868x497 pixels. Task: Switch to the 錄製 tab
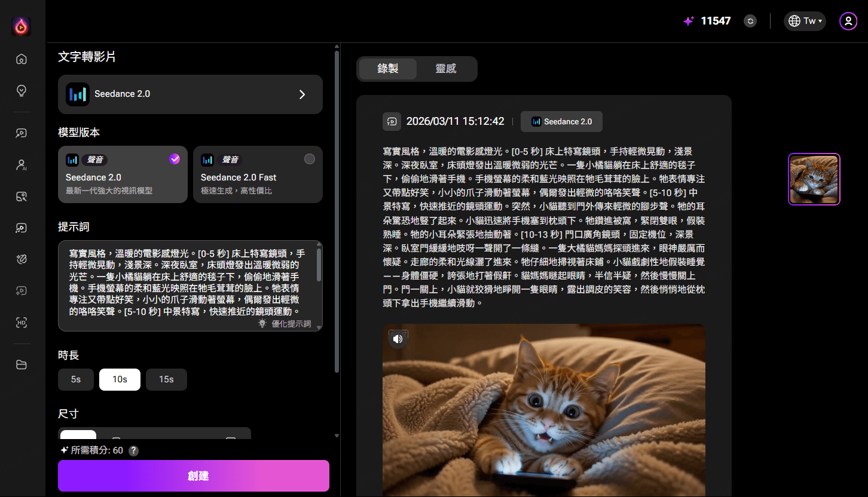387,69
